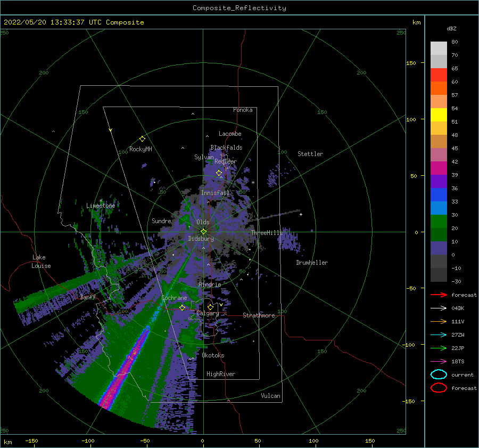The height and width of the screenshot is (448, 479).
Task: Click the Sundre label
Action: tap(162, 221)
